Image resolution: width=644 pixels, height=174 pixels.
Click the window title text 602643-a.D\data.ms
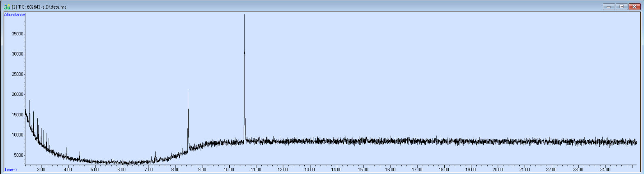click(46, 7)
